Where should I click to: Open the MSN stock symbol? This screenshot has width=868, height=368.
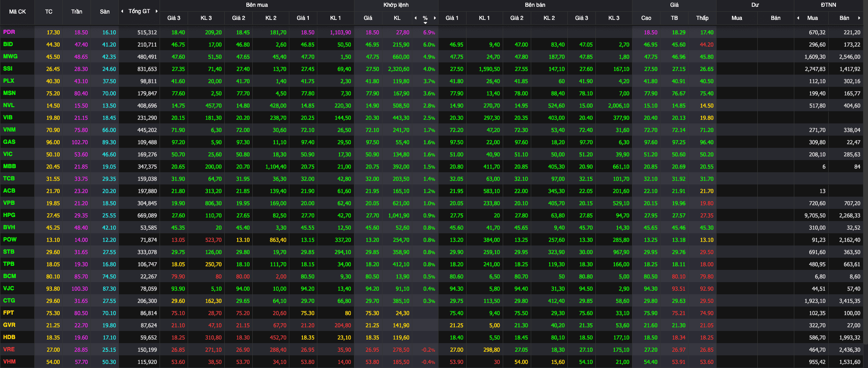point(9,93)
